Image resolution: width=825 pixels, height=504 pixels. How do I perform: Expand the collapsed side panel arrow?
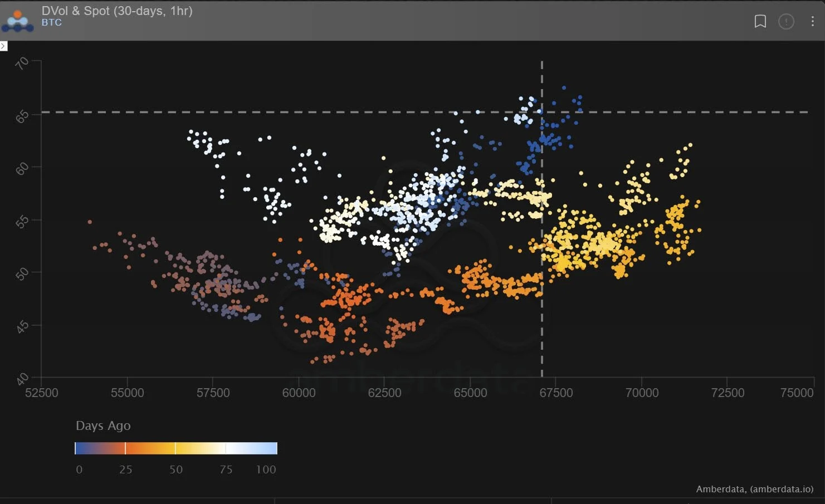(x=3, y=46)
